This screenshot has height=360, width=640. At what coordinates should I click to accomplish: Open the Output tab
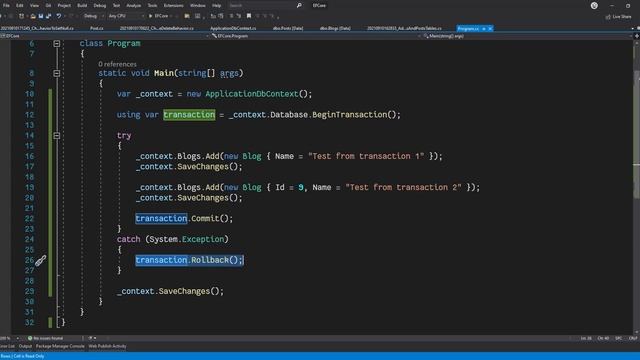pos(25,346)
